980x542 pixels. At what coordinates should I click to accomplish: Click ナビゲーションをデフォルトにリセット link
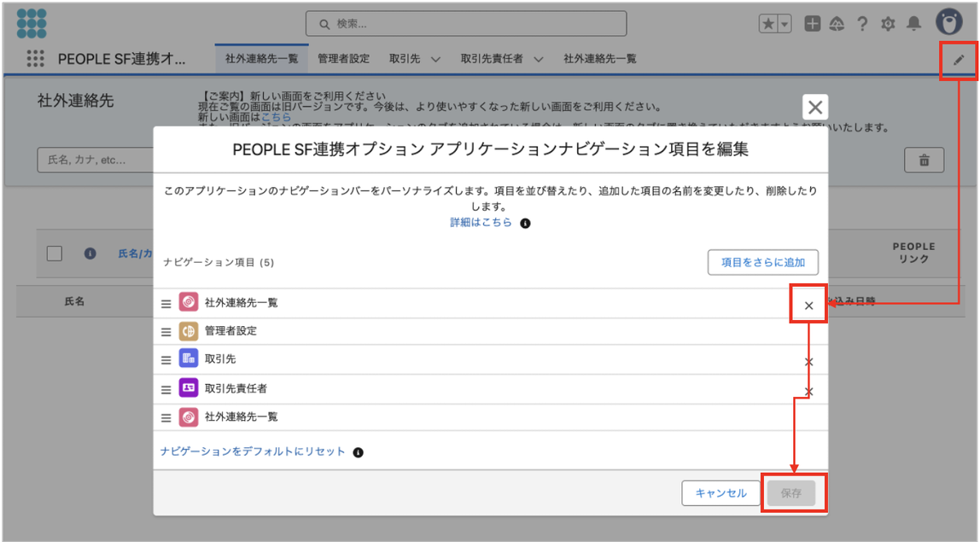pos(253,452)
